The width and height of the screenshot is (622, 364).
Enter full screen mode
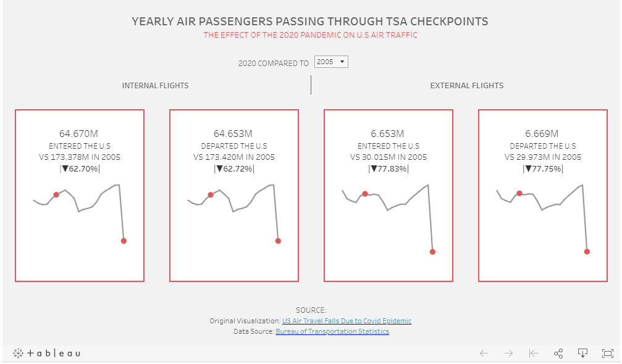(x=607, y=354)
